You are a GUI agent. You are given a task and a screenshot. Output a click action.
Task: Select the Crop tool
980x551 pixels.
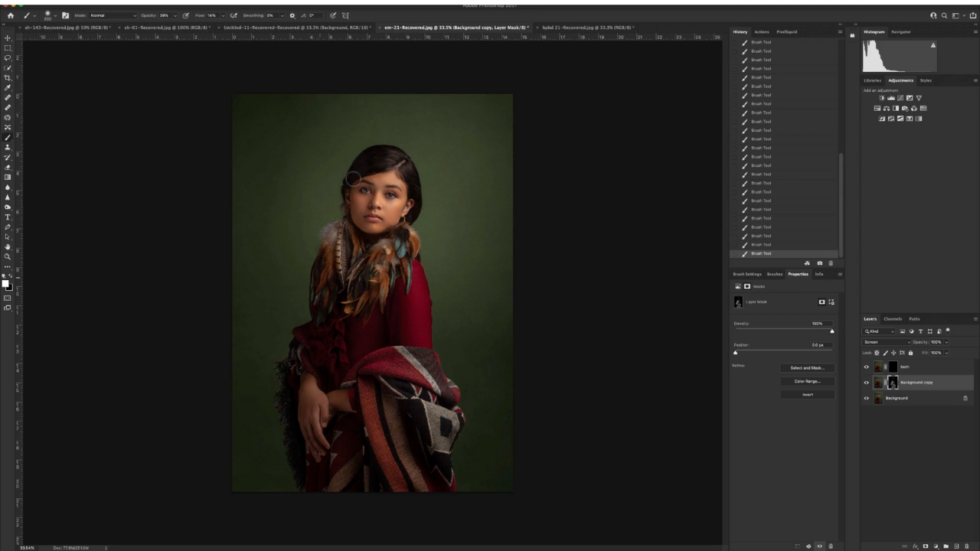(8, 77)
